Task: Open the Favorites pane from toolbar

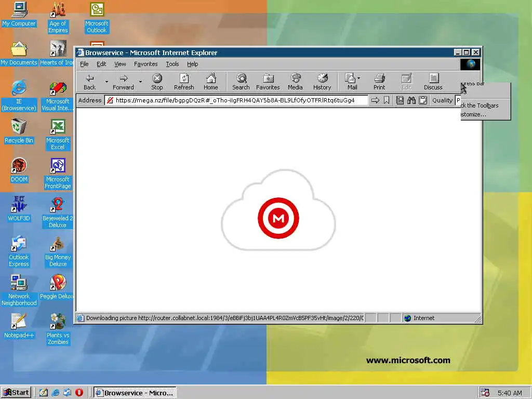Action: [268, 82]
